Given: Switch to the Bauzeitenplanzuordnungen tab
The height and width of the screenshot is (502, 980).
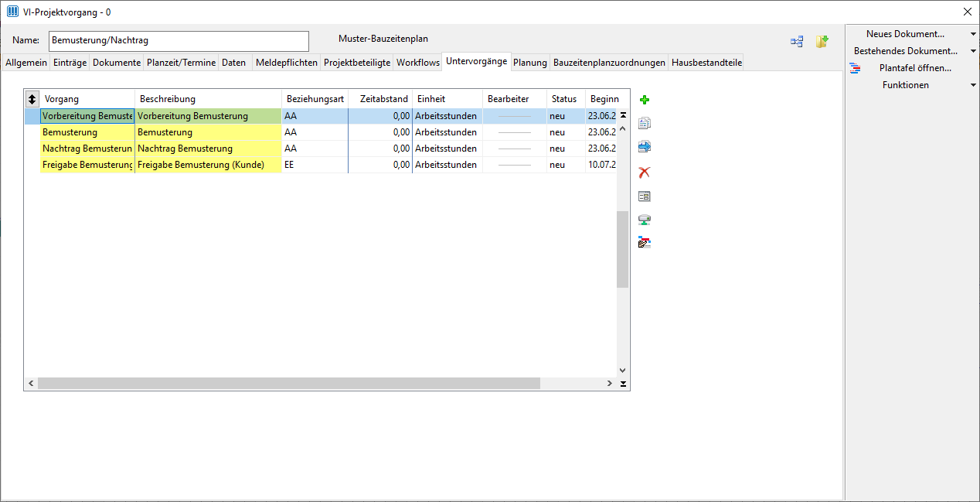Looking at the screenshot, I should coord(609,63).
